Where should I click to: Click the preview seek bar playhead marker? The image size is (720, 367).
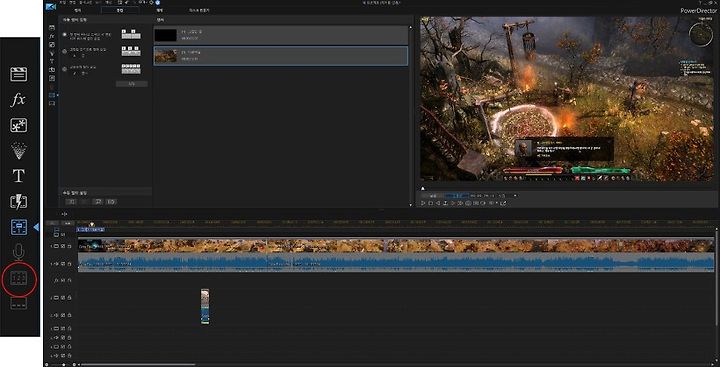coord(423,188)
